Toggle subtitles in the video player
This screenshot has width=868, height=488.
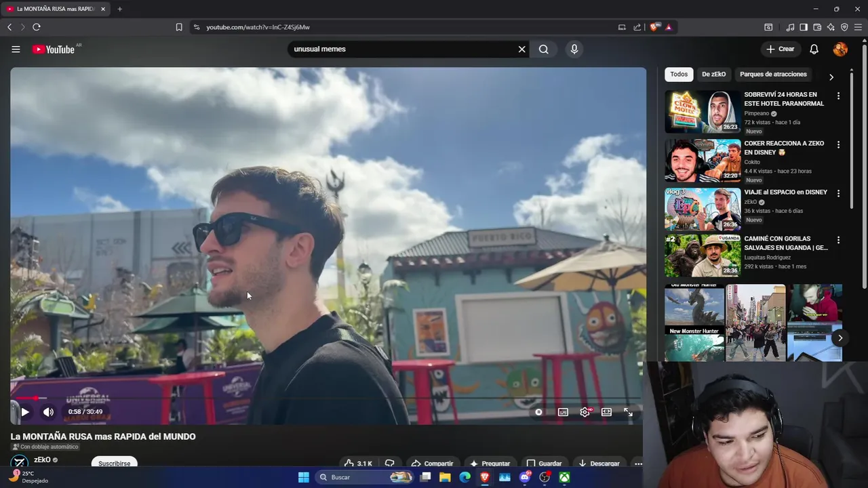pyautogui.click(x=563, y=412)
